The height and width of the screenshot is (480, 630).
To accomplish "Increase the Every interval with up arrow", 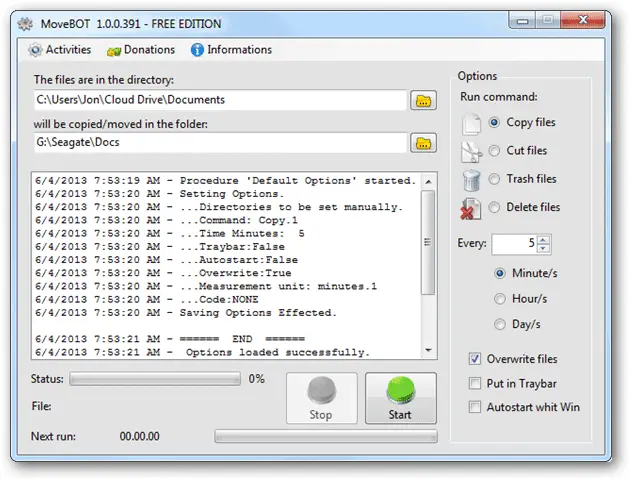I will 543,240.
